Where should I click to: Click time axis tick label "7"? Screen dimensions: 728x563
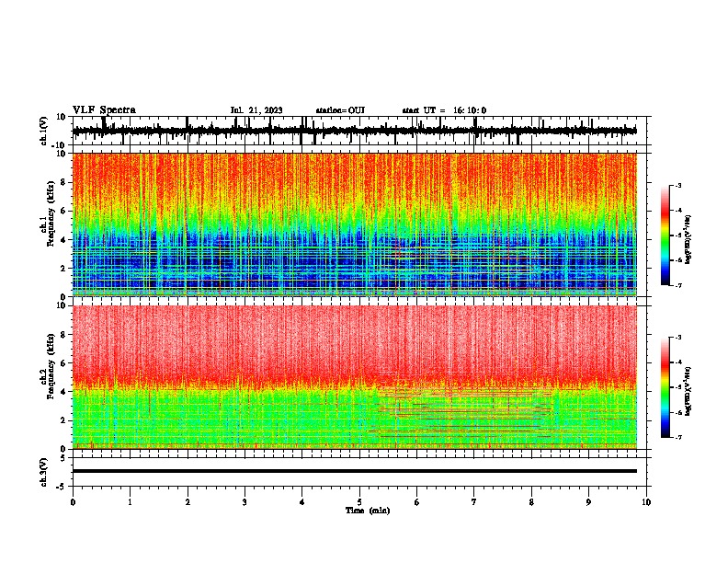474,502
